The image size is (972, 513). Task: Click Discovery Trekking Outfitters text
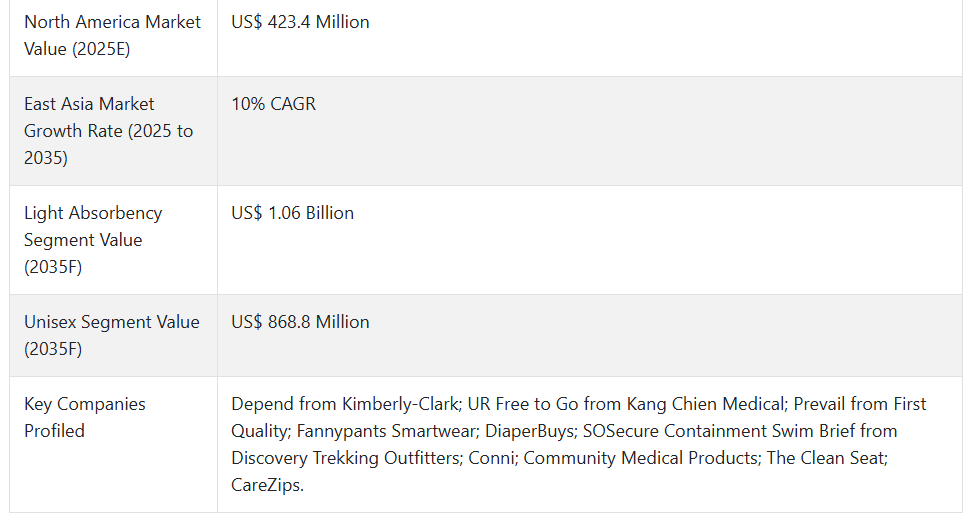(x=346, y=458)
